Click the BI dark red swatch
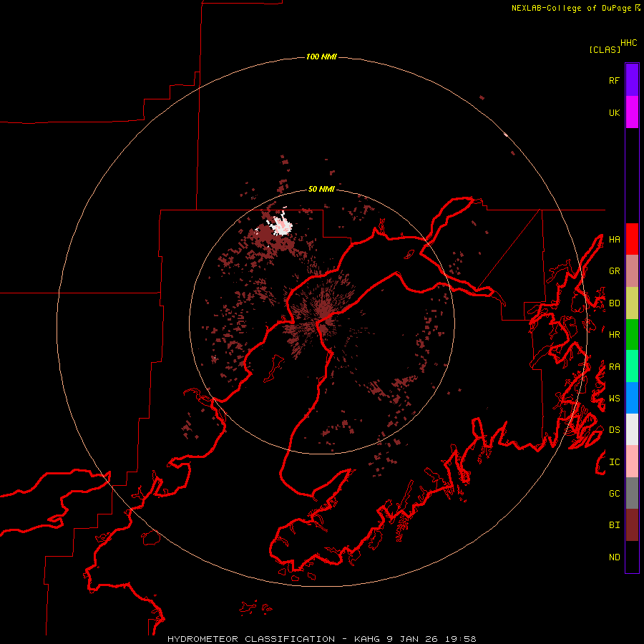 point(632,525)
